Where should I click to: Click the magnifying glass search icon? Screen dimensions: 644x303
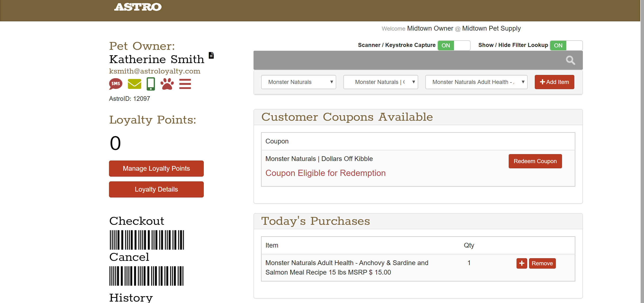coord(570,60)
